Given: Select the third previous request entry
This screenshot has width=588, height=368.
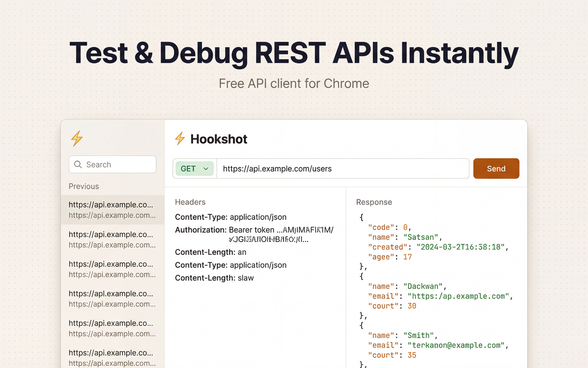Looking at the screenshot, I should (113, 269).
